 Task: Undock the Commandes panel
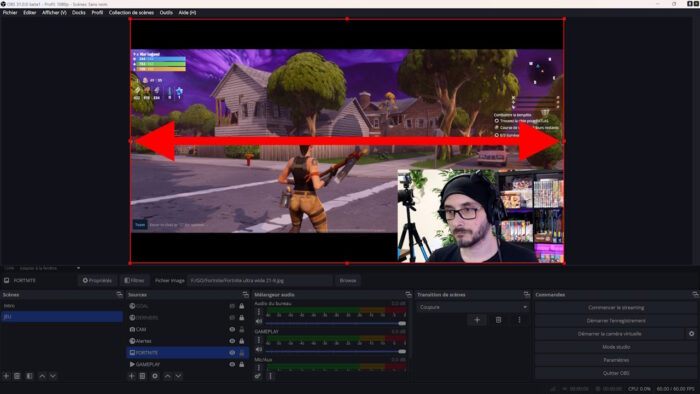click(x=695, y=294)
